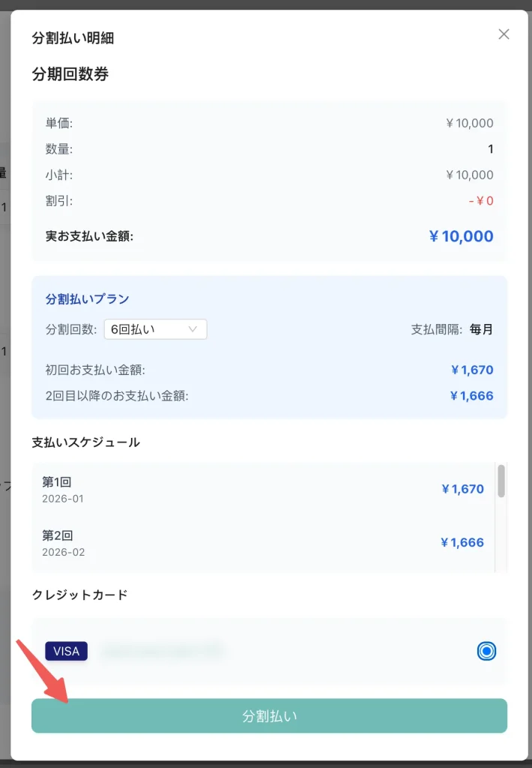Screen dimensions: 532x768
Task: Select the 第2回 2026-02 schedule entry
Action: (x=262, y=542)
